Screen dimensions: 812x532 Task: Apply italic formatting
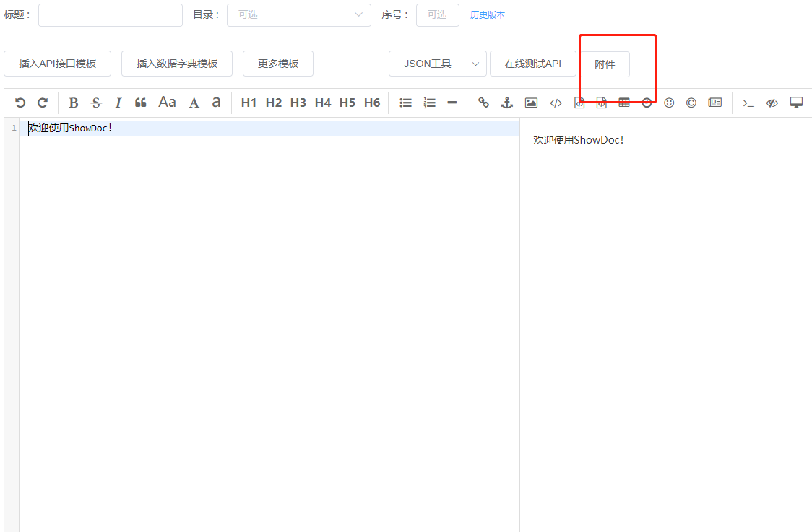point(118,103)
